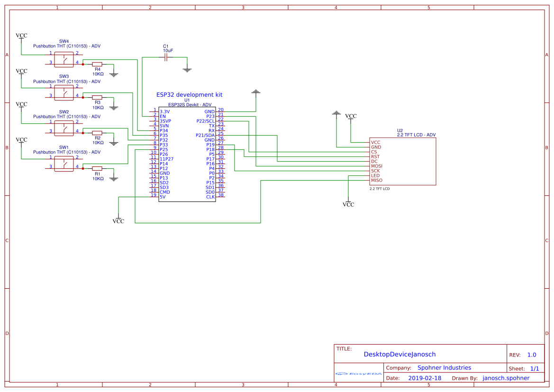Select the resistor R1 symbol
The image size is (554, 392).
pyautogui.click(x=97, y=169)
